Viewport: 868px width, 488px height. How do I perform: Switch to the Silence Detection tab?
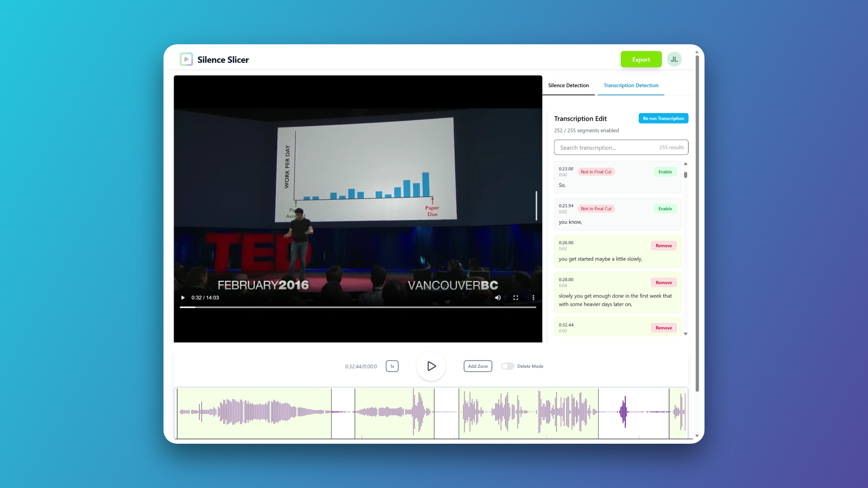(x=568, y=85)
